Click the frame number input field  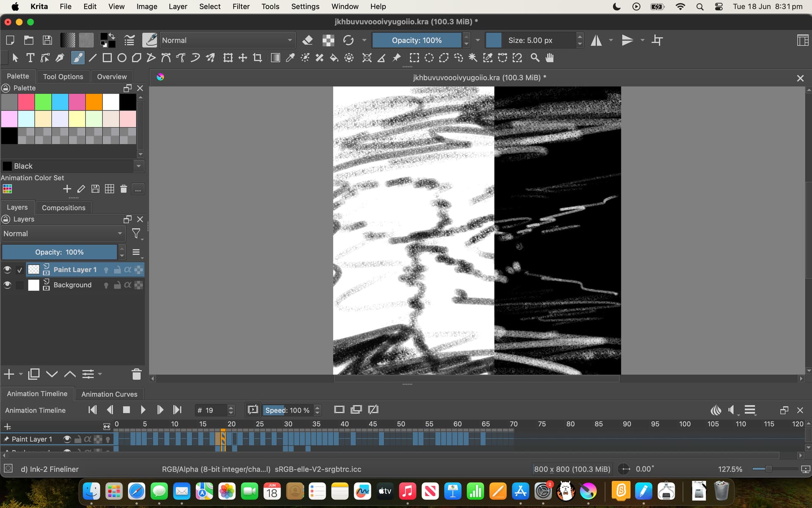210,410
